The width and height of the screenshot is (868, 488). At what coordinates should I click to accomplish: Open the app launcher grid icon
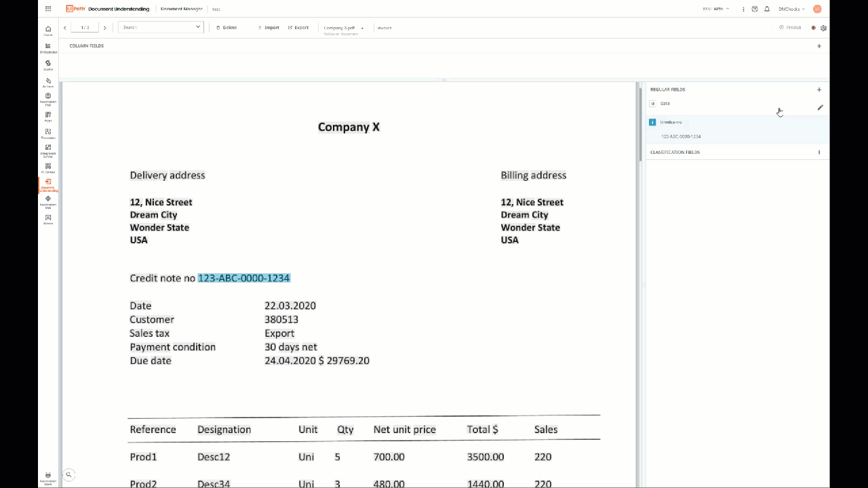click(x=48, y=9)
